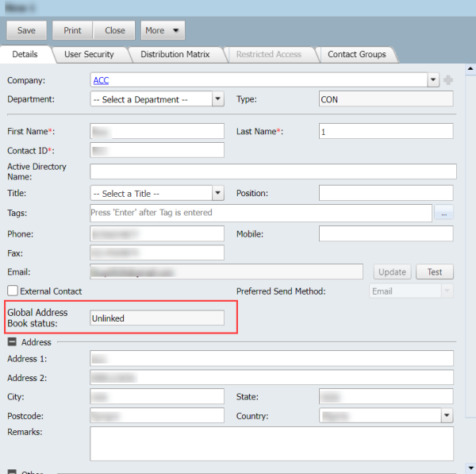The width and height of the screenshot is (476, 474).
Task: Open the Country dropdown
Action: (x=447, y=415)
